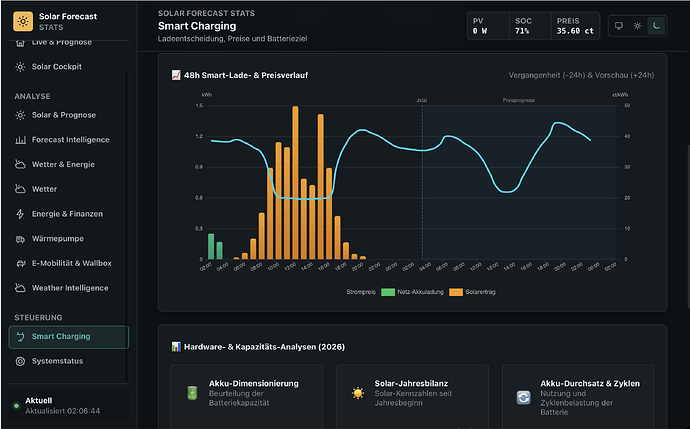Click the Wärmepumpe heat pump icon

click(x=20, y=239)
